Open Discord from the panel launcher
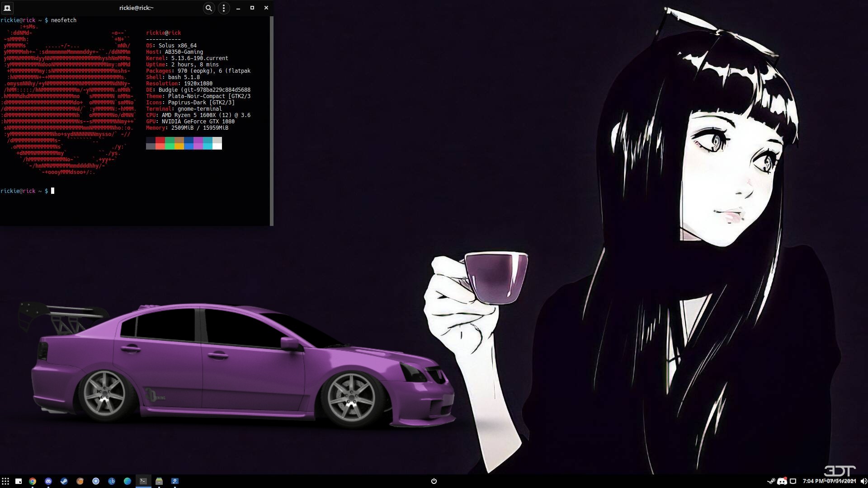This screenshot has width=868, height=488. (x=48, y=481)
